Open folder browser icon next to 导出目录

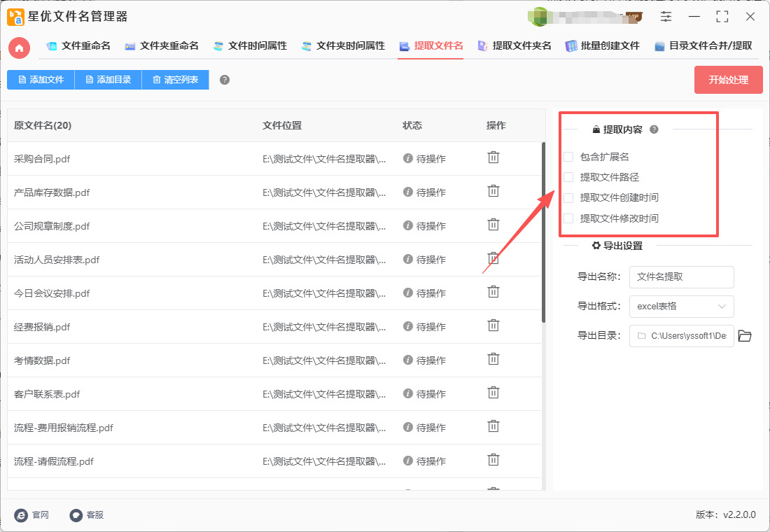coord(745,336)
